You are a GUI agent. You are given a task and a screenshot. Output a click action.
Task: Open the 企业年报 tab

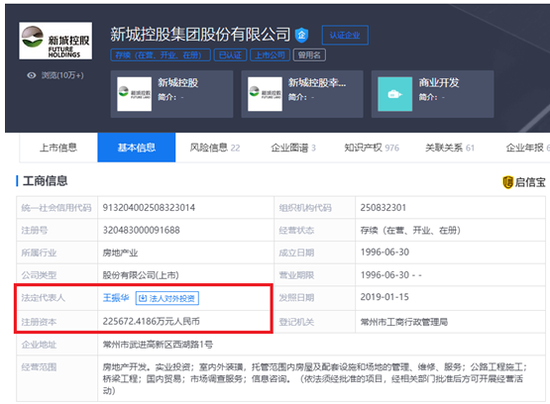(x=528, y=148)
